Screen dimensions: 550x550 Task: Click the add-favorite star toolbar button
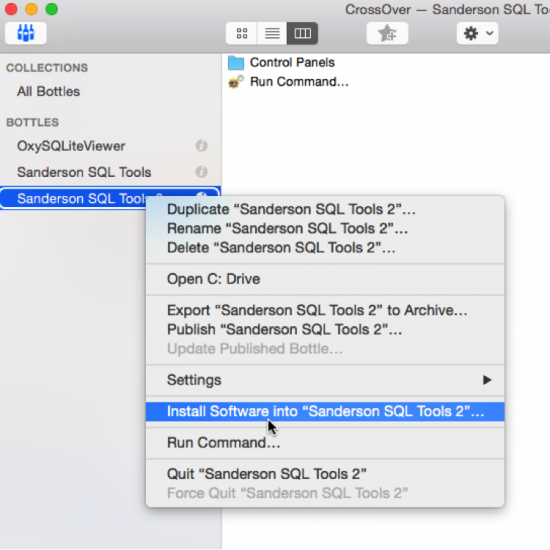pos(387,33)
